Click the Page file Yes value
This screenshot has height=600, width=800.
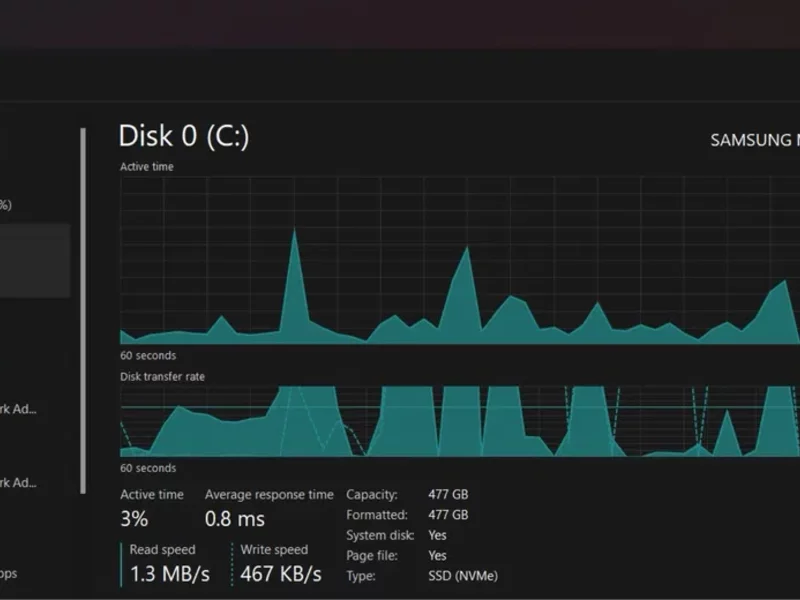coord(437,556)
